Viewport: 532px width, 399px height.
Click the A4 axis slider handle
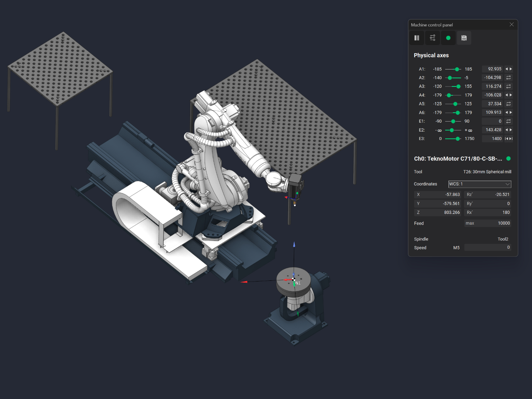click(x=449, y=95)
